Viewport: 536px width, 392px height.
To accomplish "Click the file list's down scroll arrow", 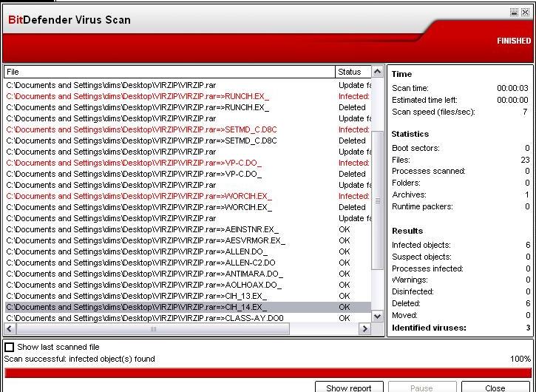I will 377,317.
